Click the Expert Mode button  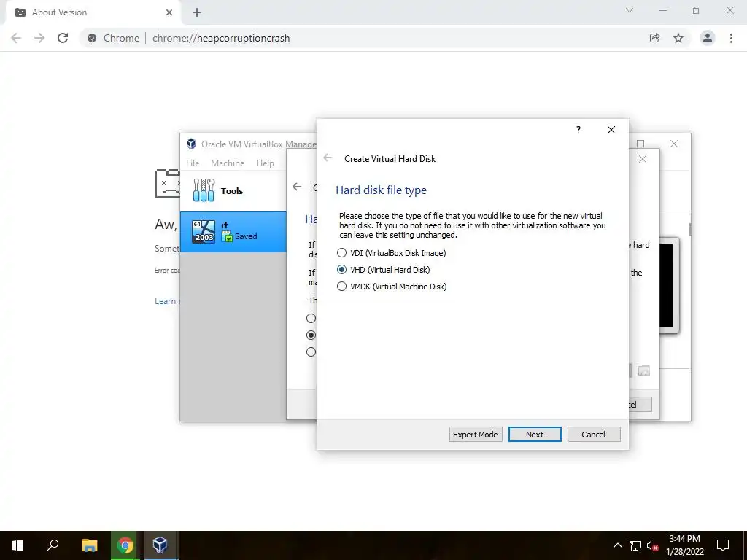pyautogui.click(x=476, y=435)
